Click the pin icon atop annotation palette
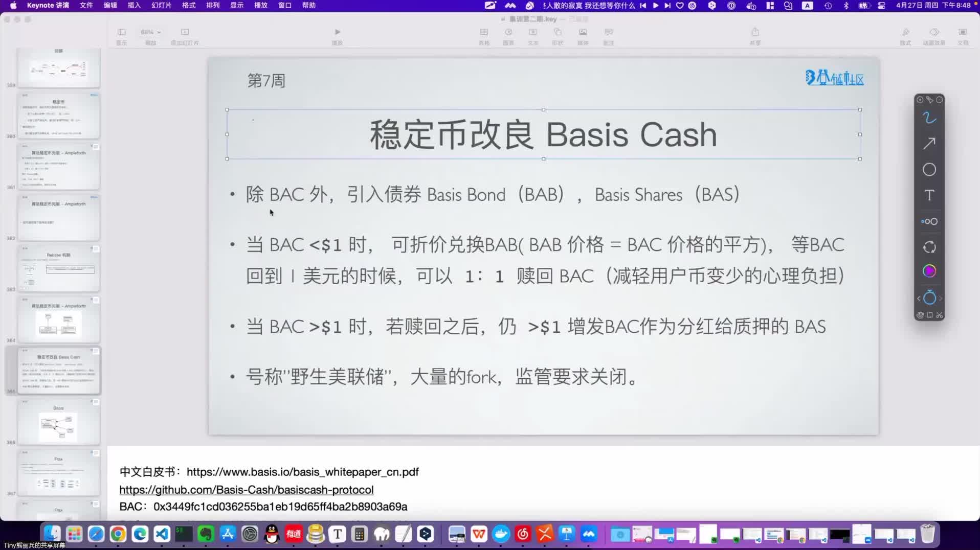The image size is (980, 550). coord(929,100)
